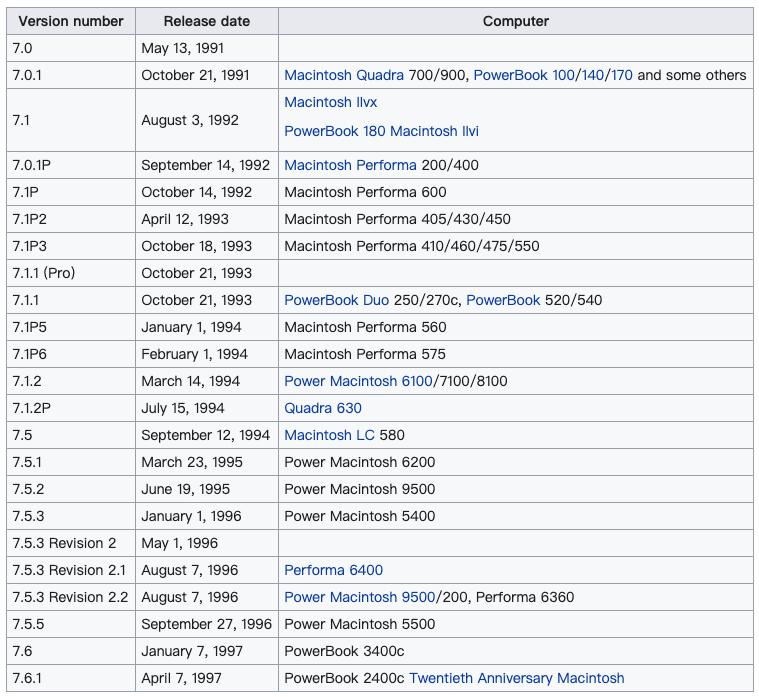Click Macintosh Performa 405/430/450 cell

coord(516,219)
